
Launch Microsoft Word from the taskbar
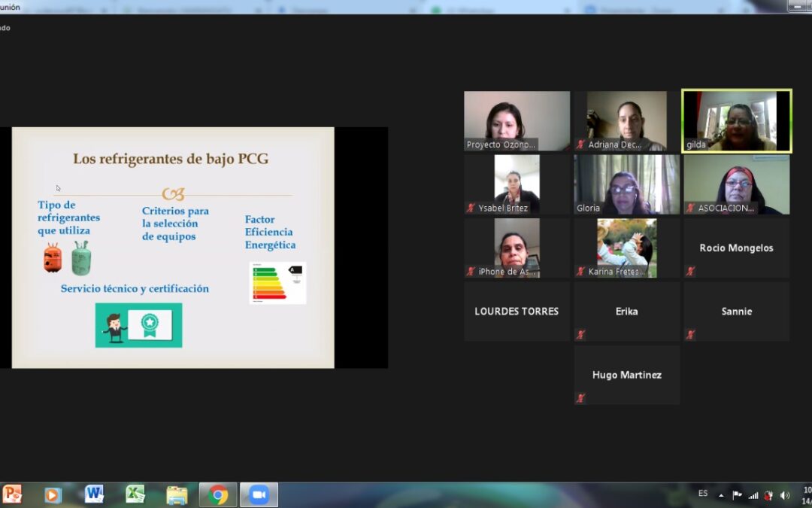[94, 494]
